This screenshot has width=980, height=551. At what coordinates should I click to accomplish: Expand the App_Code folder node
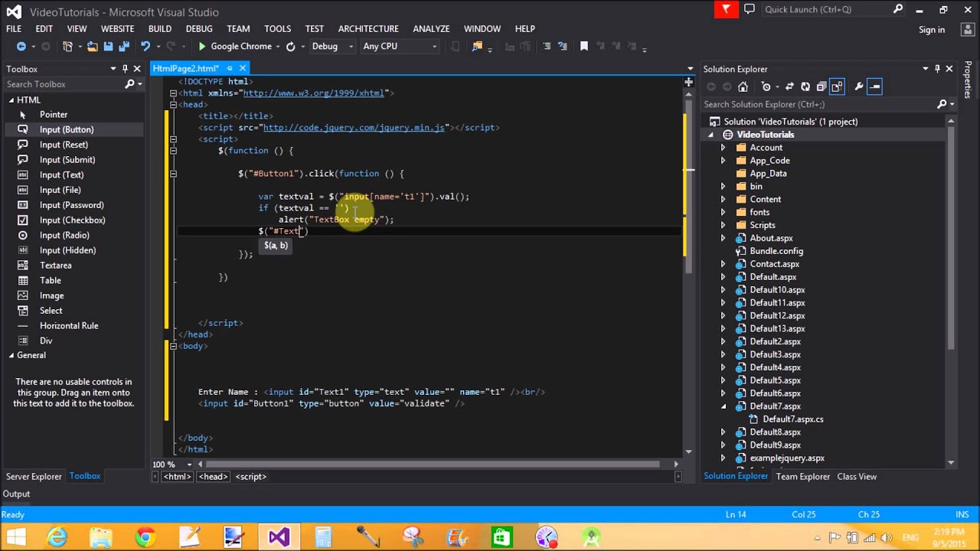pos(723,161)
